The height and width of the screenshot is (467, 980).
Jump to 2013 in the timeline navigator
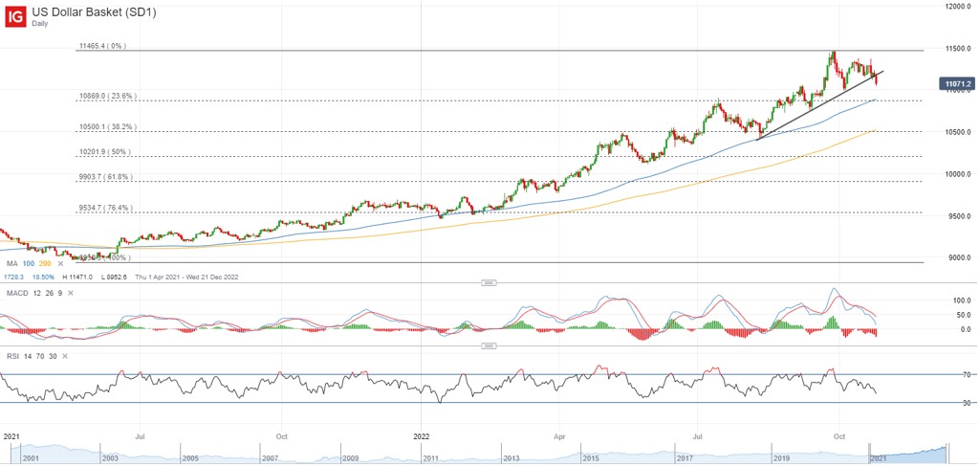(x=513, y=458)
